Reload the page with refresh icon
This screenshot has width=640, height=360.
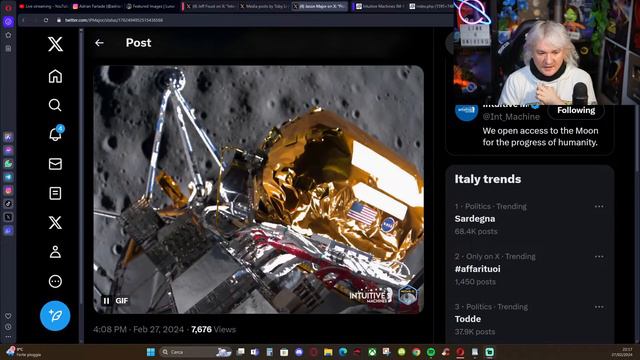(46, 20)
